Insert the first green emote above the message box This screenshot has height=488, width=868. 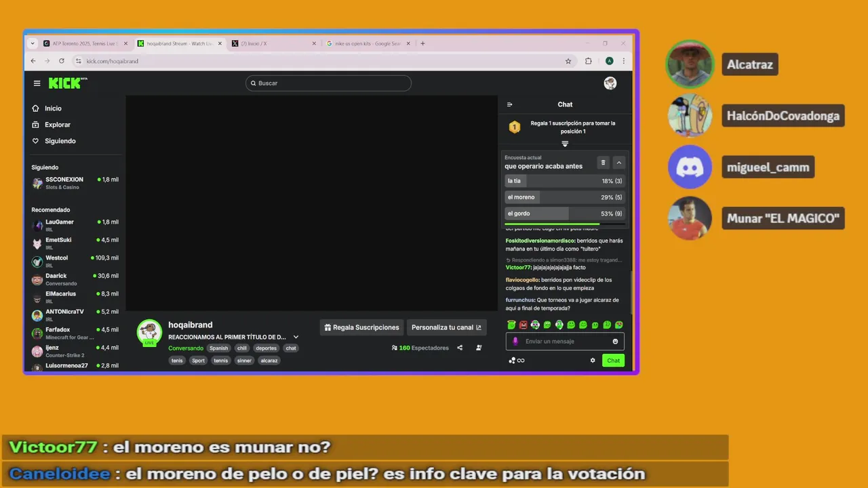[x=511, y=325]
